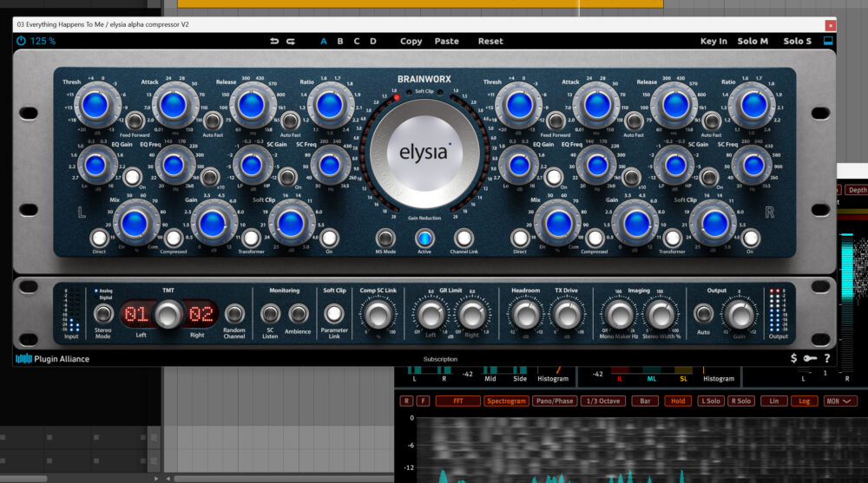Open the 125 % zoom scale setting
This screenshot has width=868, height=483.
coord(43,41)
